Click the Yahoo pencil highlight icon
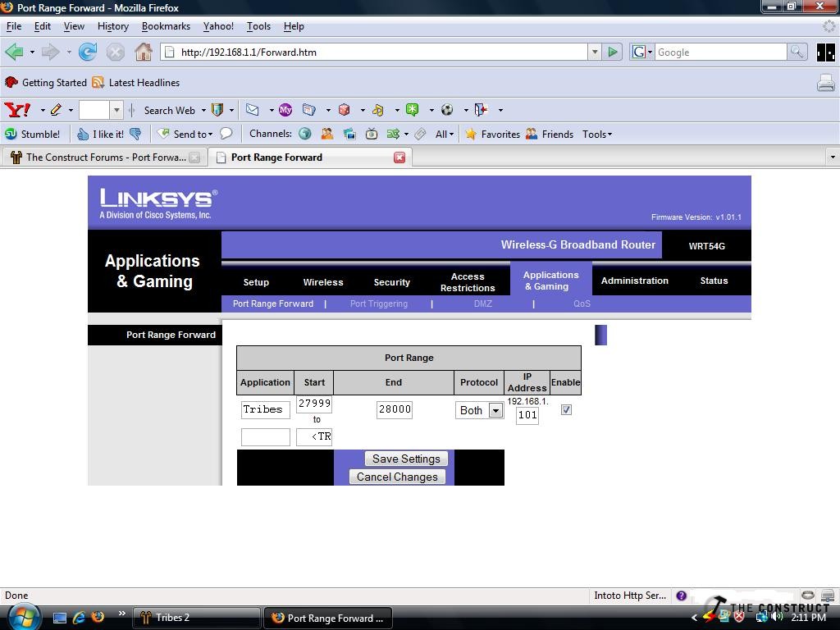This screenshot has height=630, width=840. click(x=57, y=110)
